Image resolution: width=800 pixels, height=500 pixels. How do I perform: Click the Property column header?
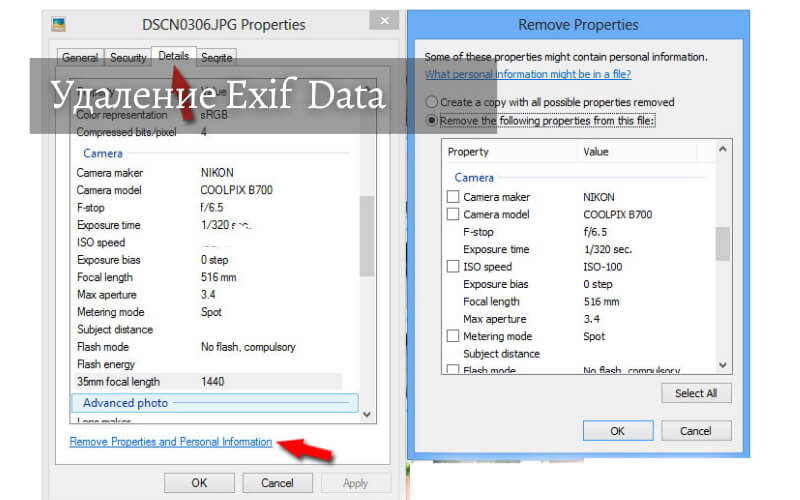(x=510, y=152)
